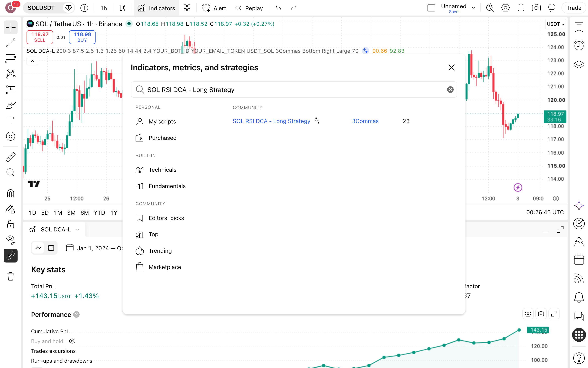588x368 pixels.
Task: Show the hidden Buy and hold series
Action: point(72,341)
